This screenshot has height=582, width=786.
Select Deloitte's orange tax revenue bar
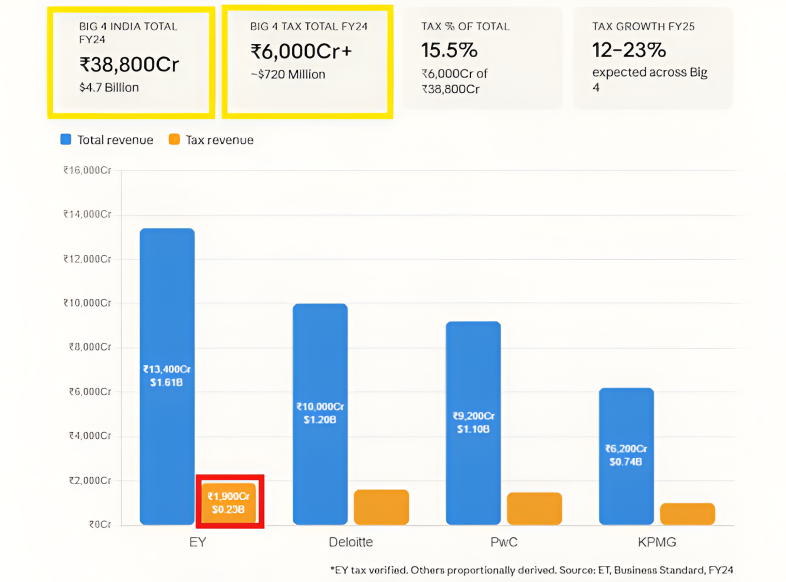381,507
